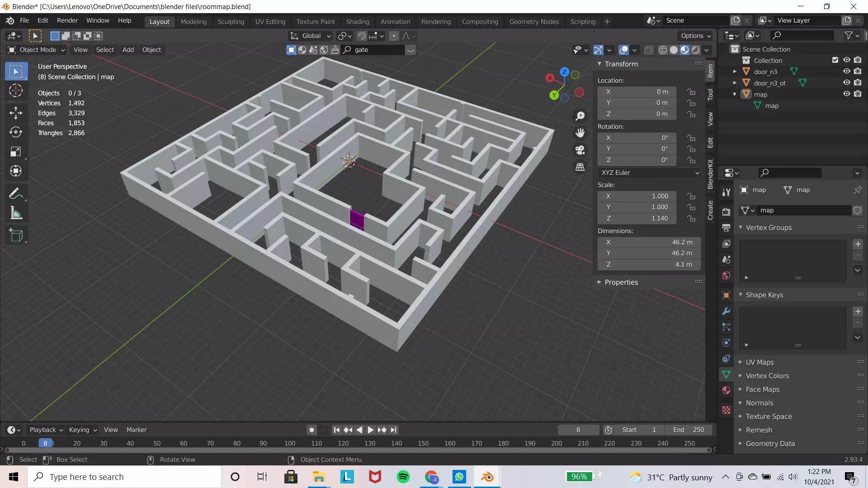The width and height of the screenshot is (868, 488).
Task: Select the Rotate tool
Action: (16, 132)
